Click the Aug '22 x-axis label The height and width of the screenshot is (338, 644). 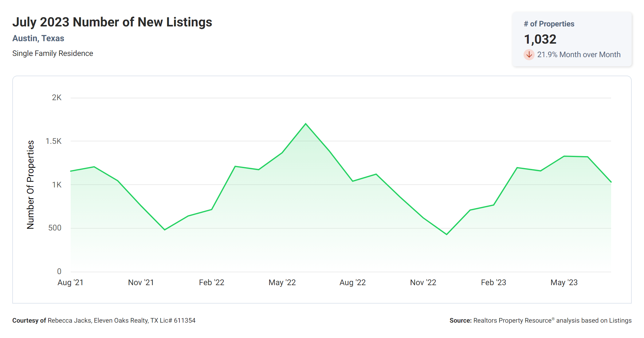(x=352, y=282)
